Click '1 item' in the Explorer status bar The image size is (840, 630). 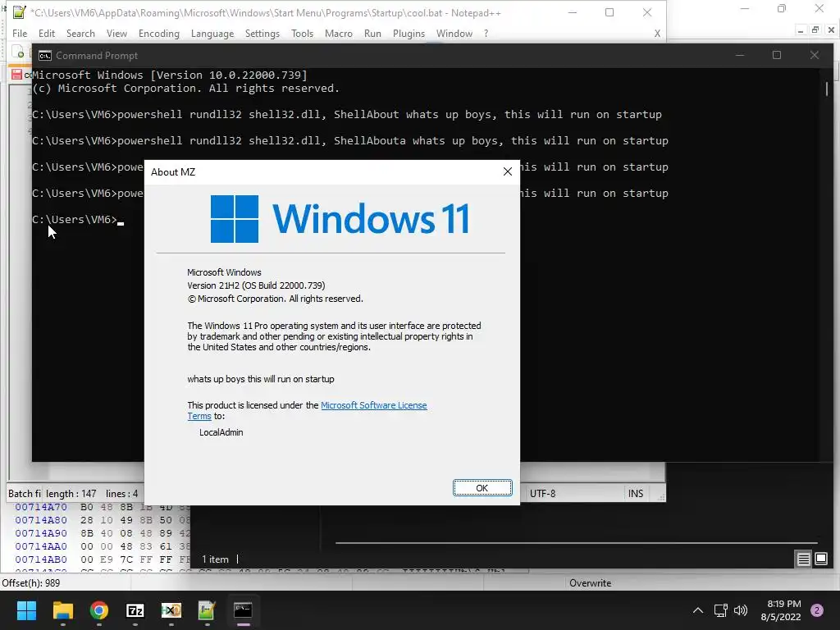[215, 559]
